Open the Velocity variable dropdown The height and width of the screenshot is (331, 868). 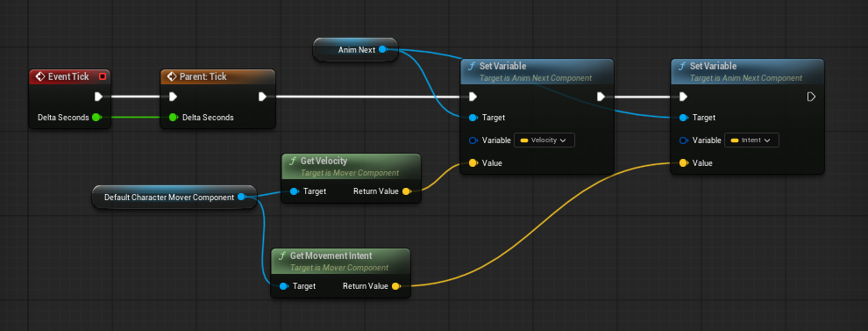[x=544, y=140]
